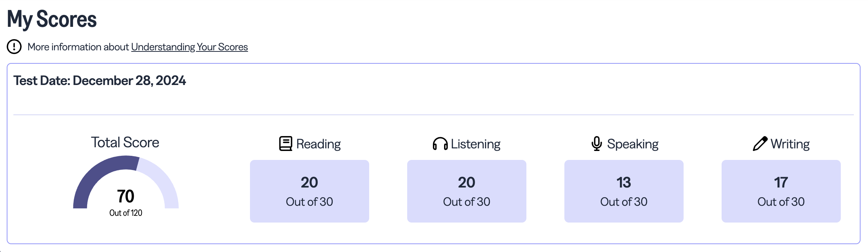The width and height of the screenshot is (868, 252).
Task: Click the Listening section label
Action: pos(475,144)
